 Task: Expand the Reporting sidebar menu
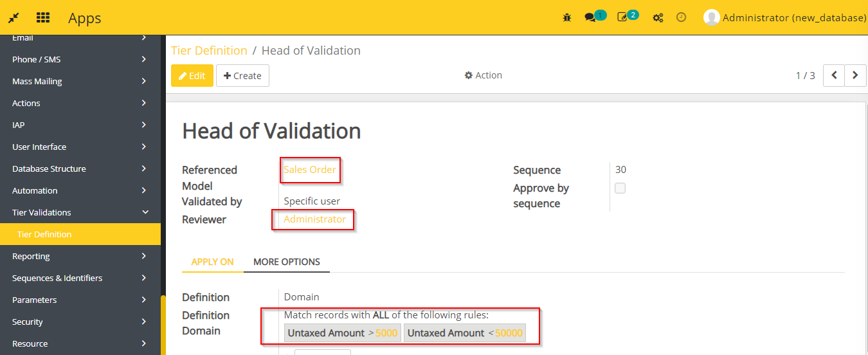(80, 257)
